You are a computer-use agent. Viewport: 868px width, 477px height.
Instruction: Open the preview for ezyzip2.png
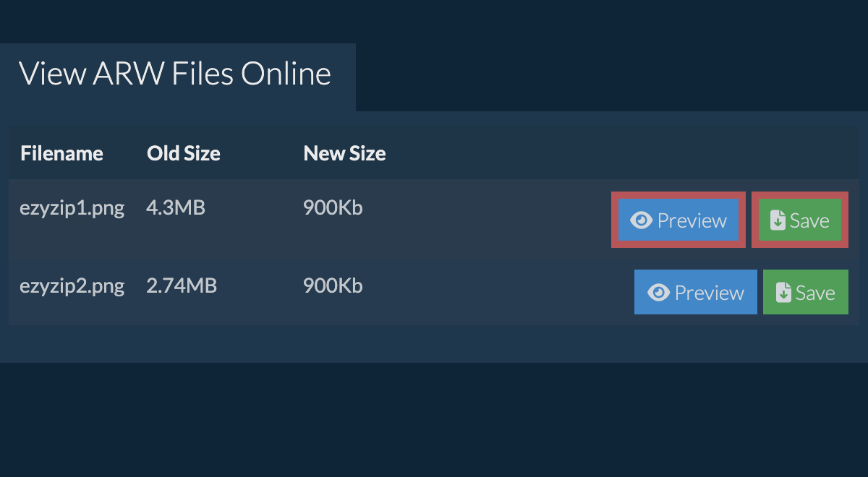point(696,293)
